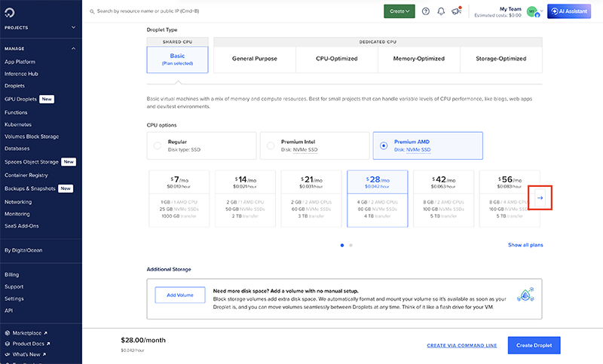Click the announcements megaphone icon
The height and width of the screenshot is (364, 603).
click(x=456, y=11)
